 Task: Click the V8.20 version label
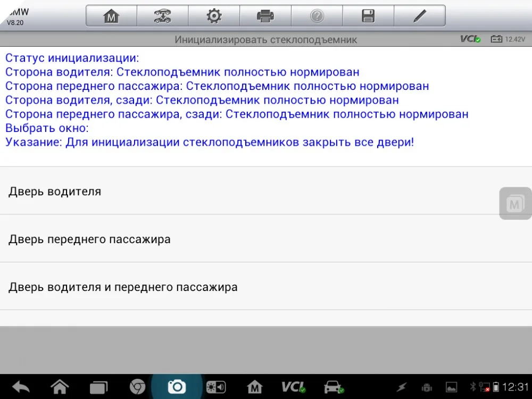point(15,23)
